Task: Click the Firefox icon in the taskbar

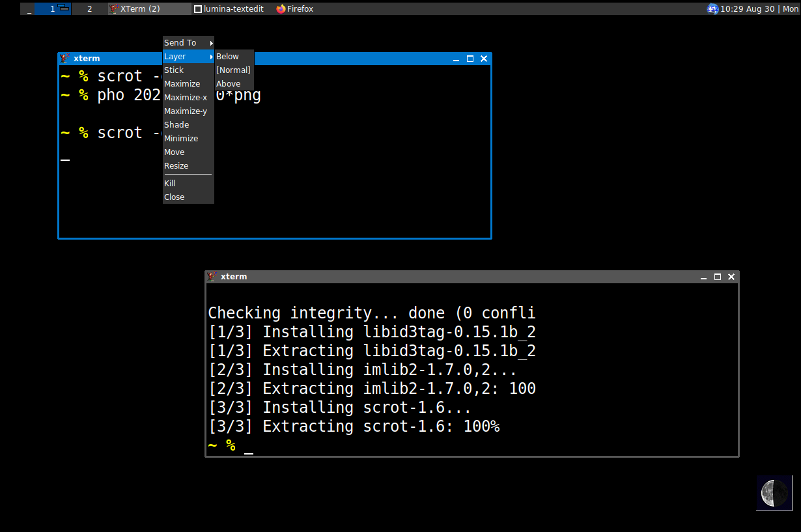Action: point(281,9)
